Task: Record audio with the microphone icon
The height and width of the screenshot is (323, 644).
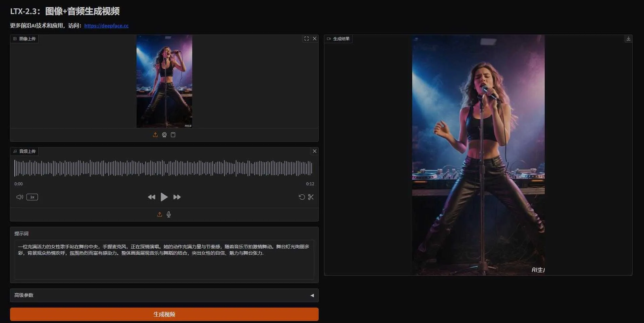Action: click(168, 214)
